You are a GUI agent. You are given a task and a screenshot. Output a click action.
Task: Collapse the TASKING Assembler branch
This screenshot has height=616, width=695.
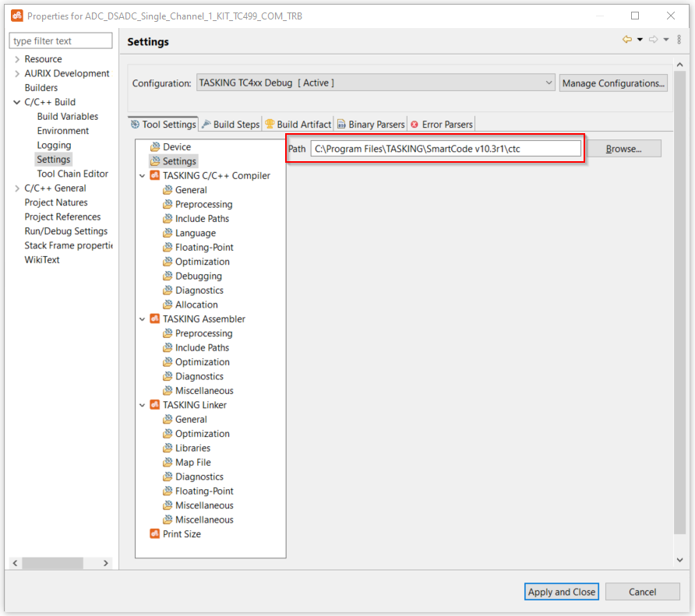coord(143,319)
